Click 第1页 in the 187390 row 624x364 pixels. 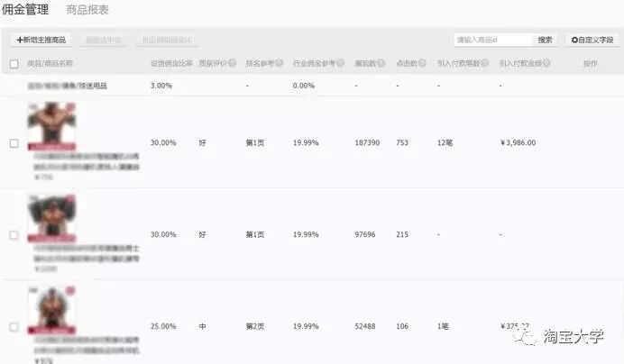point(254,142)
